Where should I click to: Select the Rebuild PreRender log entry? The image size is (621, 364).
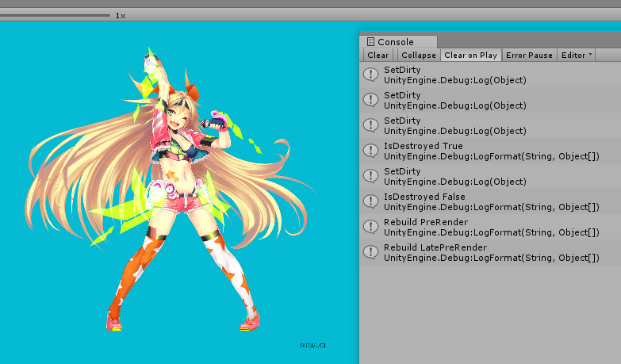[x=490, y=227]
